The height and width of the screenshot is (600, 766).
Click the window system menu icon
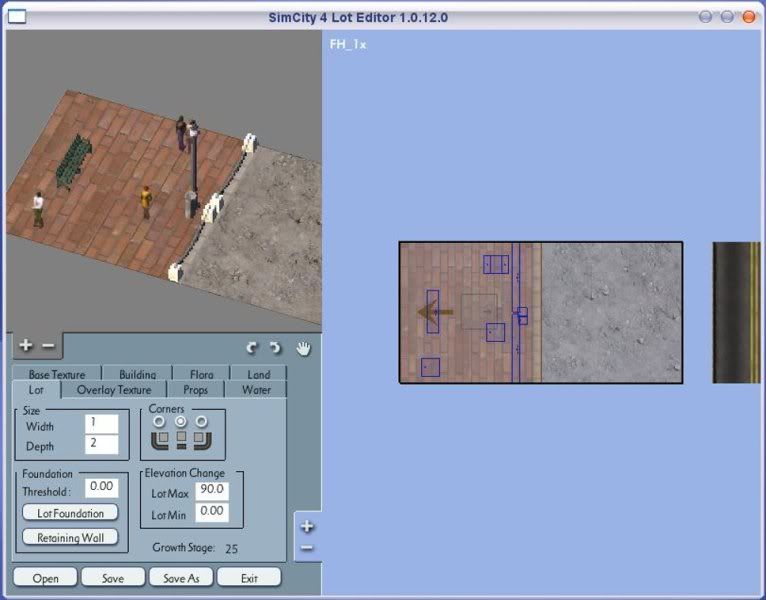coord(17,17)
